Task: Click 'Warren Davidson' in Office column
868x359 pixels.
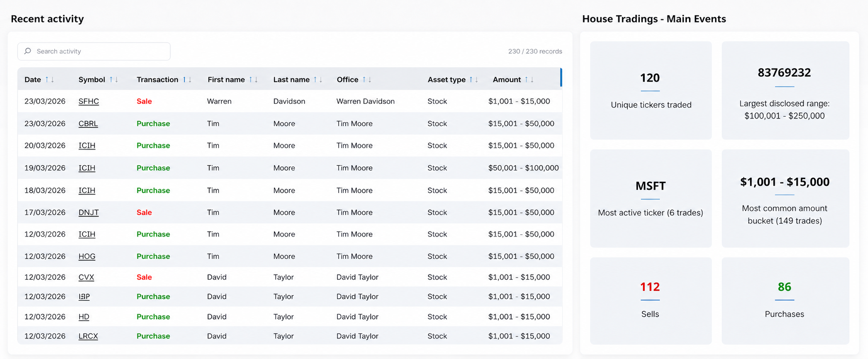Action: pyautogui.click(x=365, y=101)
